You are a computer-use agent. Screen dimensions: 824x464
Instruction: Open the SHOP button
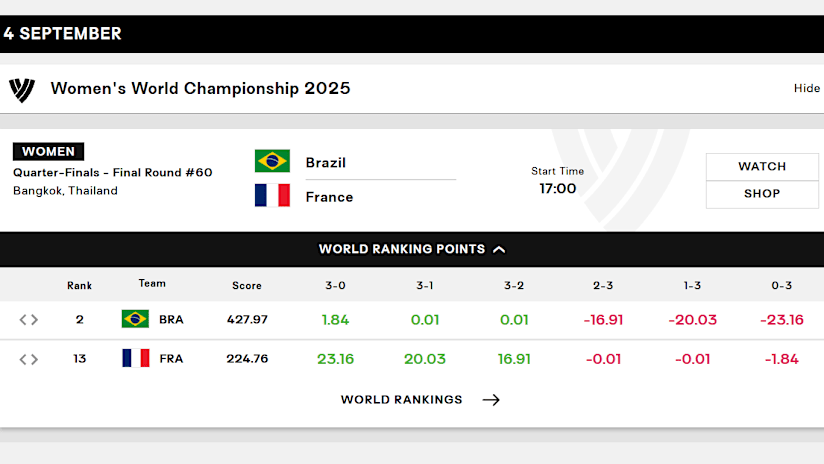tap(762, 194)
